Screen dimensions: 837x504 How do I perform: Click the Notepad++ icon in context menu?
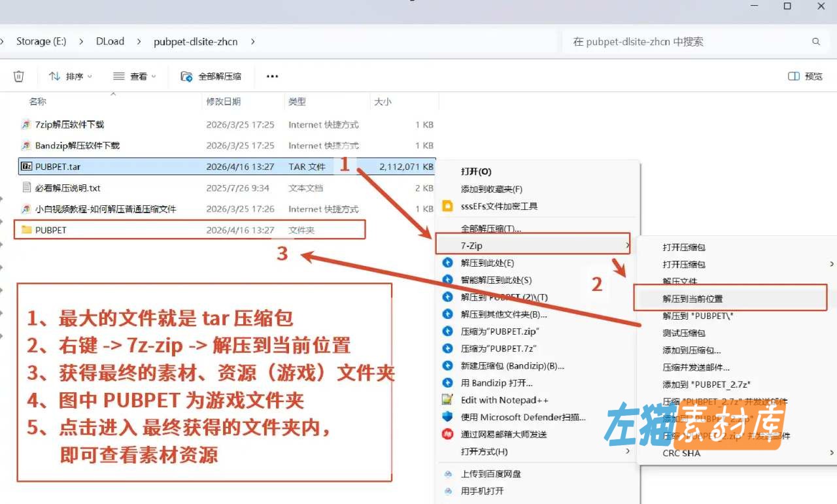click(447, 399)
